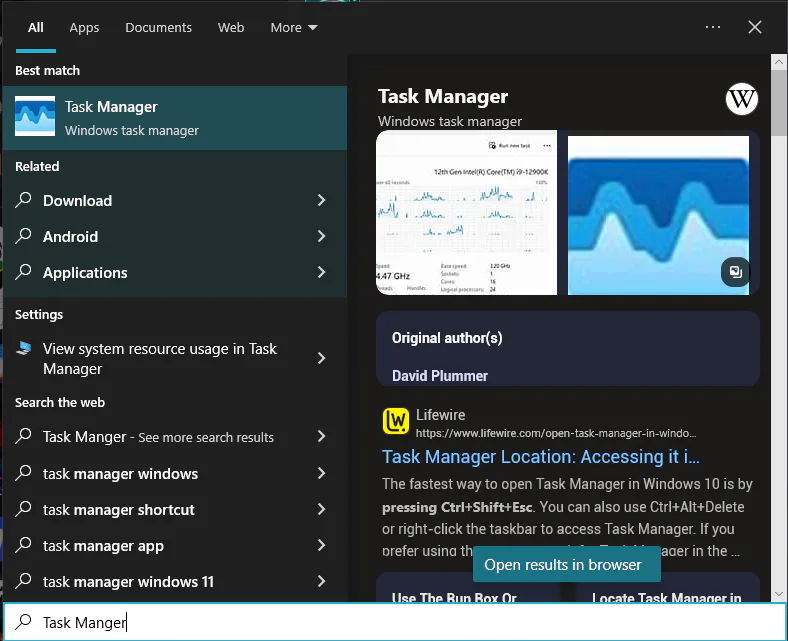The image size is (788, 641).
Task: Click 'View system resource usage in Task Manager'
Action: [160, 358]
